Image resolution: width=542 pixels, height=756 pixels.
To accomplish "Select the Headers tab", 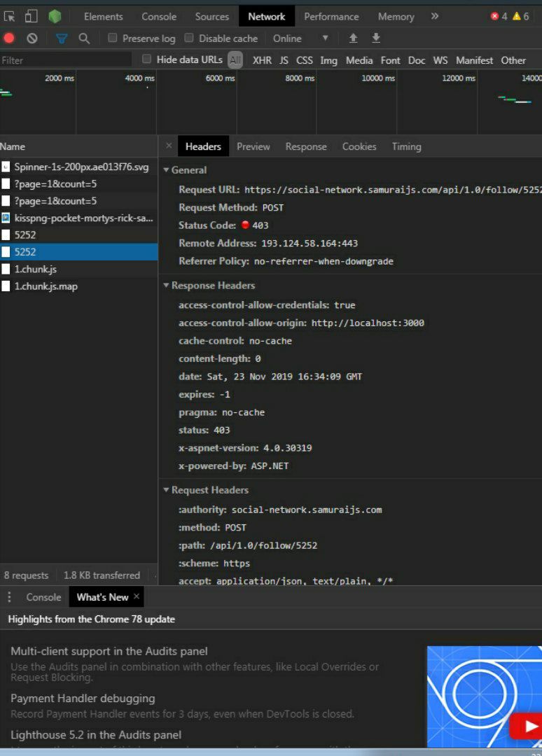I will point(204,146).
